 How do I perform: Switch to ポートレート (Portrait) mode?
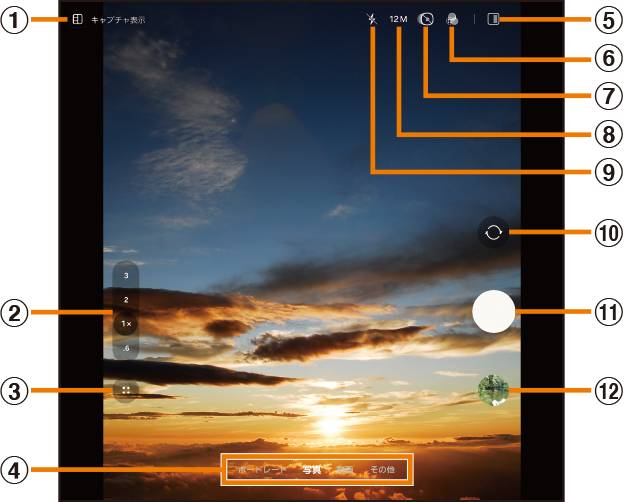(261, 469)
